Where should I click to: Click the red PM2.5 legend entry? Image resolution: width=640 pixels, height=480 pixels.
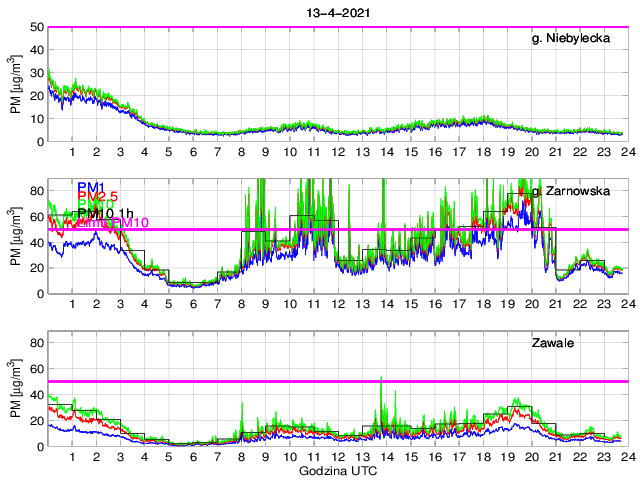98,196
